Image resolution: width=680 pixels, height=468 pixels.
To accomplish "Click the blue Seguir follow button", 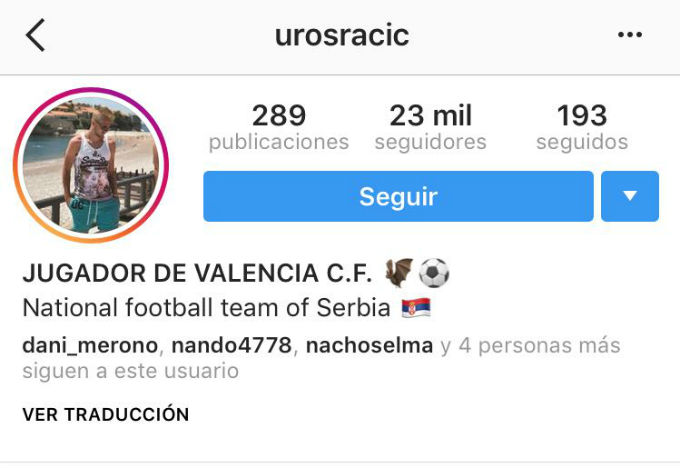I will [x=398, y=196].
